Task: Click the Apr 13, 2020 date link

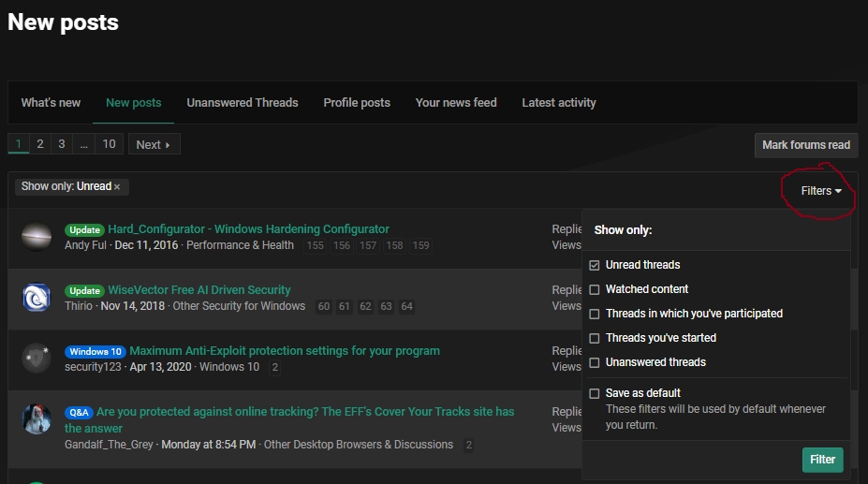Action: click(160, 367)
